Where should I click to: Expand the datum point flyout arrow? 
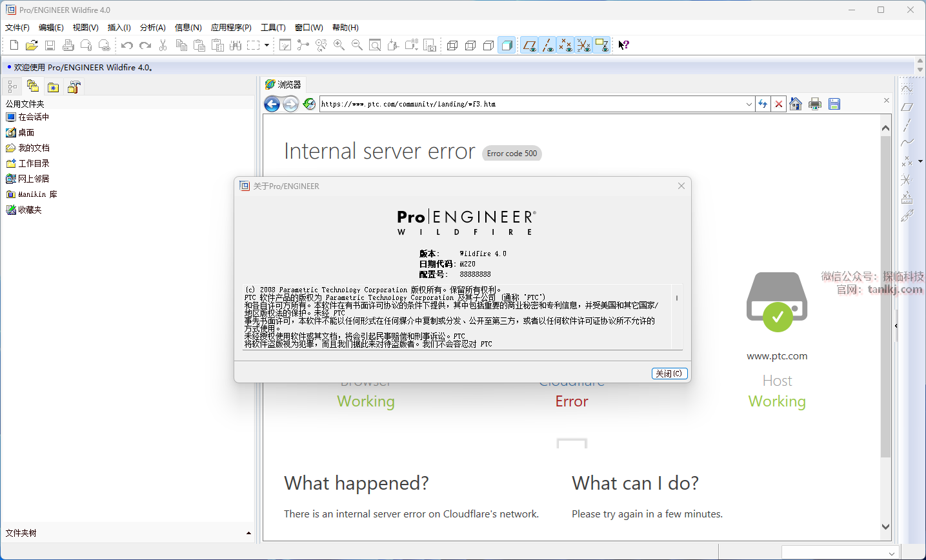[x=921, y=161]
